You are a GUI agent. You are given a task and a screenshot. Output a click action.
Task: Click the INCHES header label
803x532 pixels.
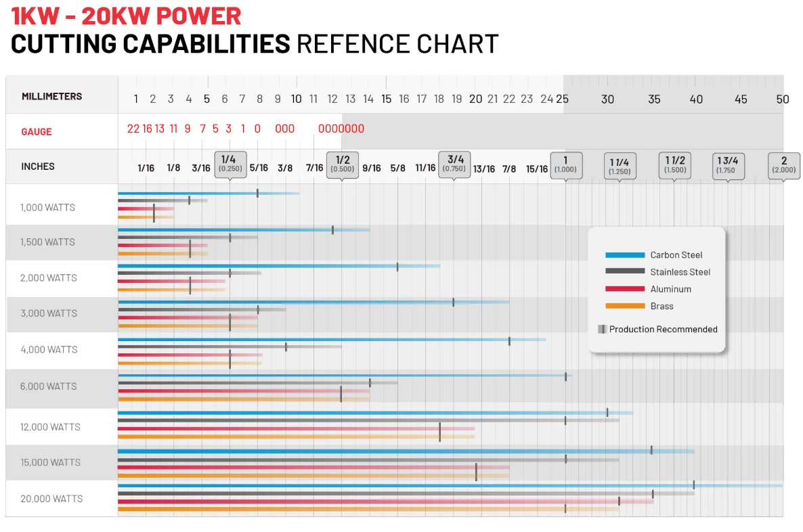pos(38,167)
